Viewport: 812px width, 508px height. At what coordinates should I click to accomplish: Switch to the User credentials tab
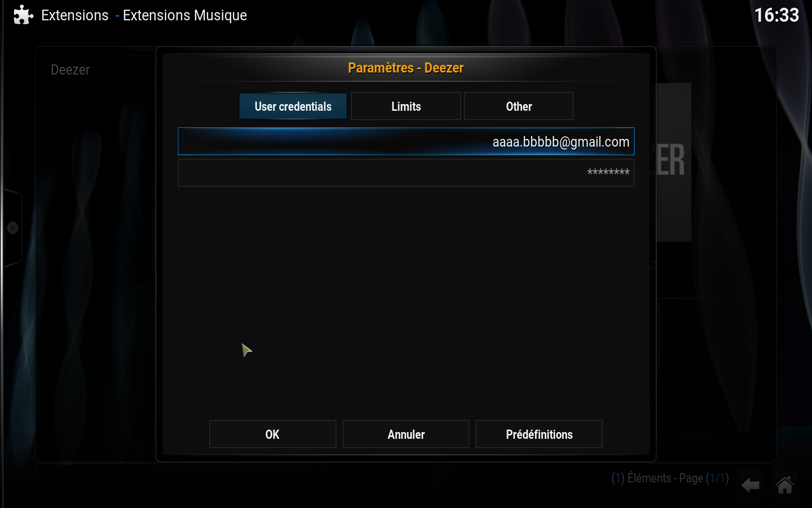tap(293, 106)
